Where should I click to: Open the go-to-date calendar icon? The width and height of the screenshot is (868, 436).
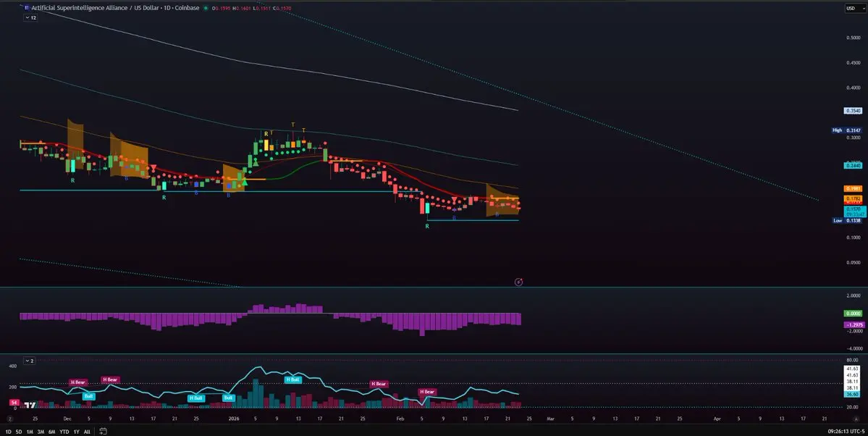pyautogui.click(x=102, y=432)
